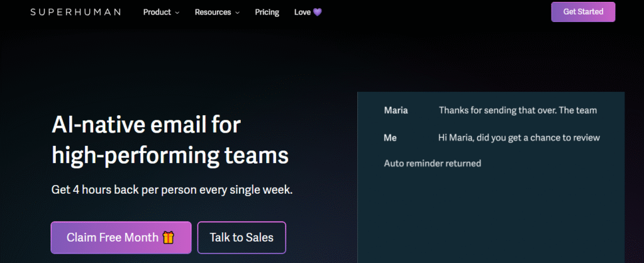Screen dimensions: 644x263
Task: Open the Love link in the navigation
Action: point(308,13)
